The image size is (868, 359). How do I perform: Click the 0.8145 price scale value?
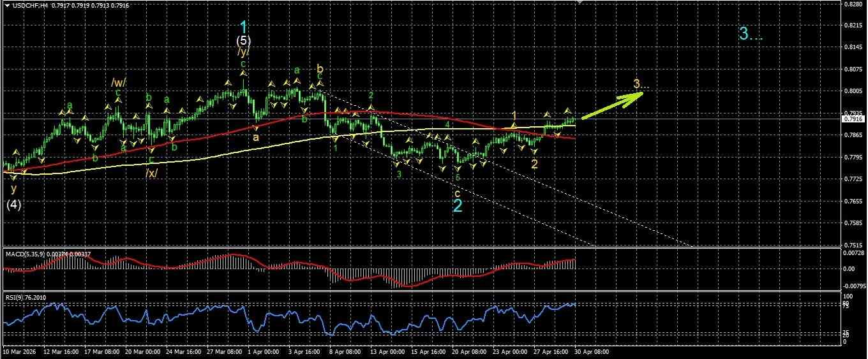click(852, 47)
